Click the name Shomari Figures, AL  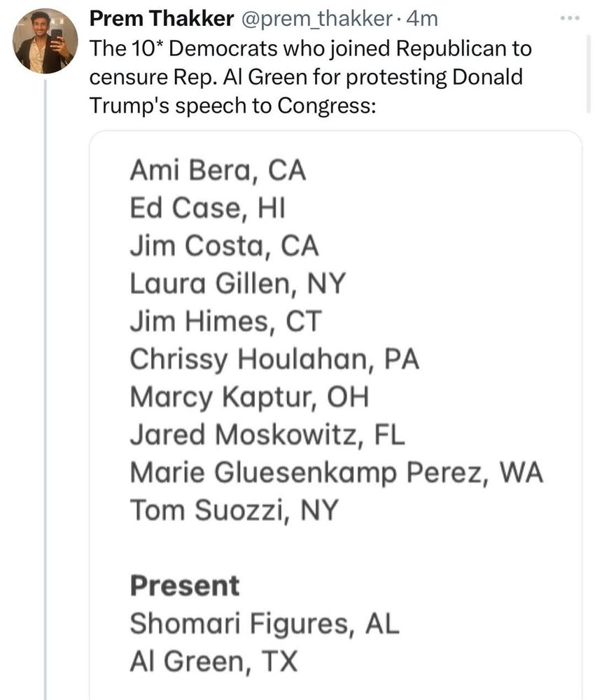[x=264, y=624]
